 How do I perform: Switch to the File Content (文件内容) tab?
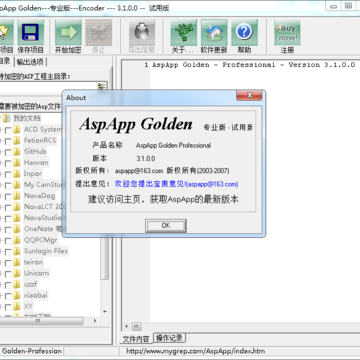click(136, 339)
